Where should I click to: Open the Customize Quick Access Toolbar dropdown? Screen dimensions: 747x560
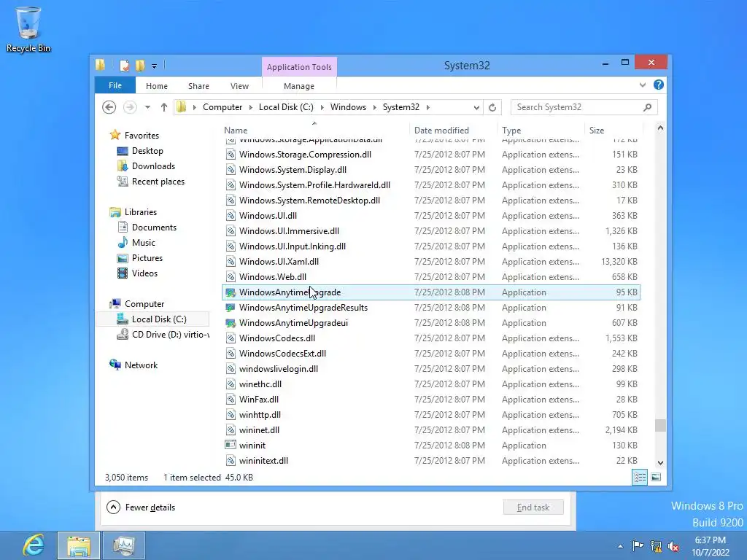coord(155,66)
